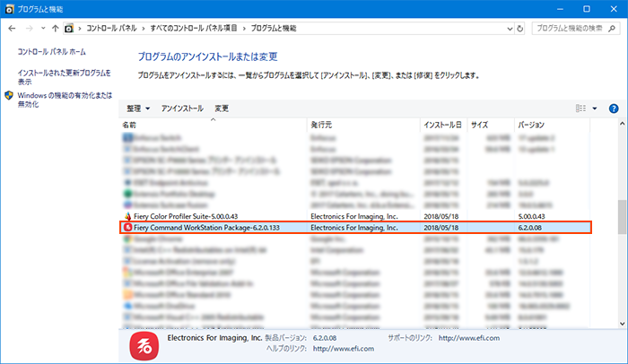The width and height of the screenshot is (628, 364).
Task: Close the プログラムと機能 window
Action: point(614,9)
